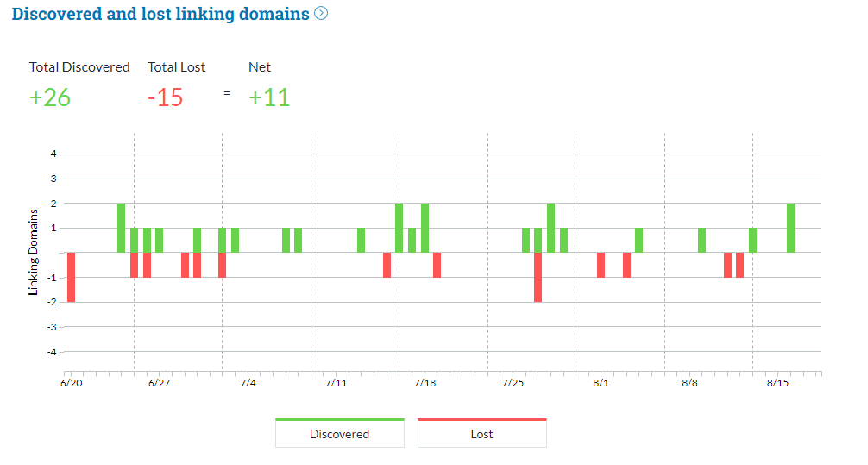Click the 7/4 x-axis date label

[248, 383]
